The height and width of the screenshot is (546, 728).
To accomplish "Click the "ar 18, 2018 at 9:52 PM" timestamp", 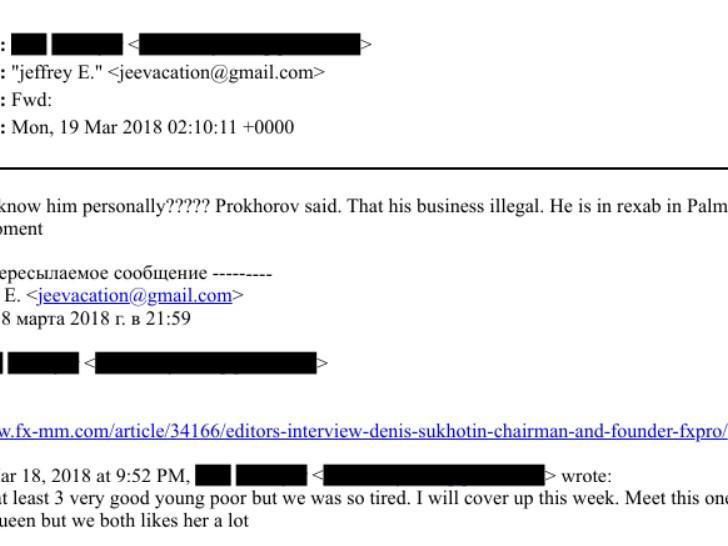I will 95,475.
